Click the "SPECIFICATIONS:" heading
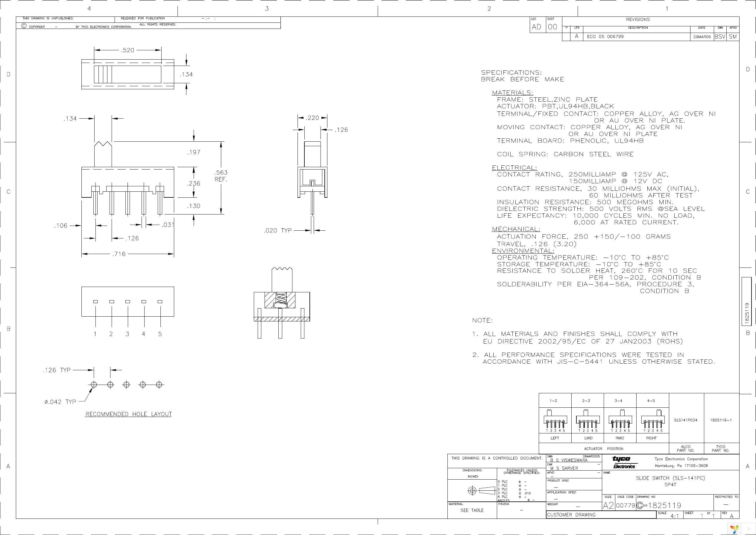756x535 pixels. pyautogui.click(x=511, y=72)
